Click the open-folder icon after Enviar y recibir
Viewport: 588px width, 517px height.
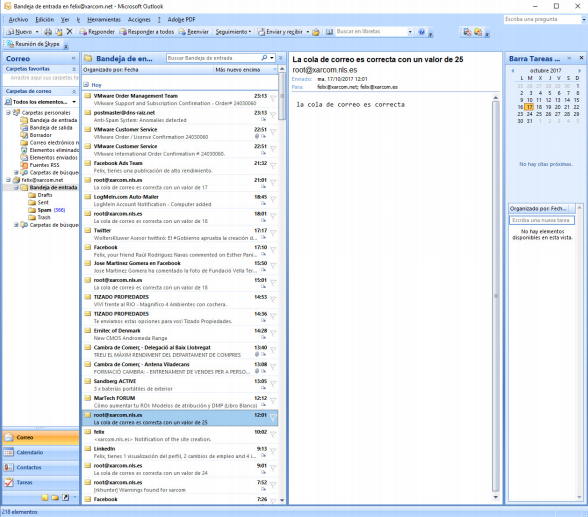[316, 32]
